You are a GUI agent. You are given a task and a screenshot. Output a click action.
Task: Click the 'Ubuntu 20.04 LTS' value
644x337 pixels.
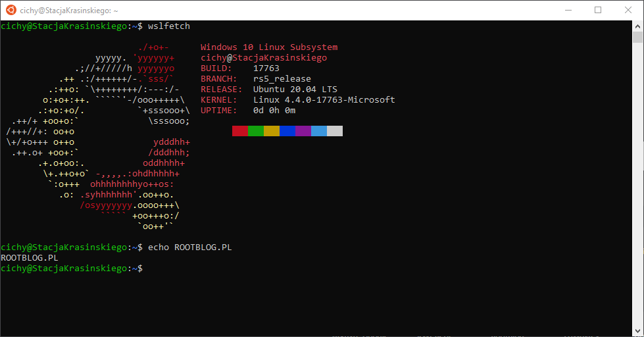pos(295,89)
